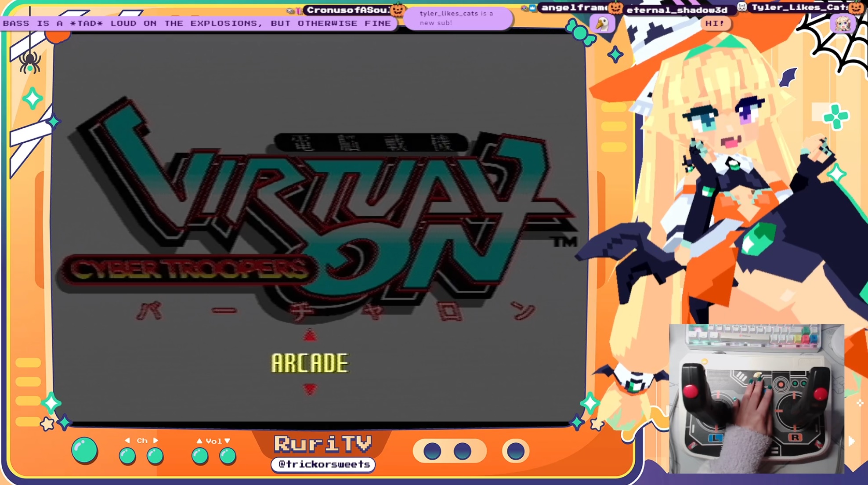Click the Ch right arrow
The width and height of the screenshot is (868, 485).
click(156, 440)
